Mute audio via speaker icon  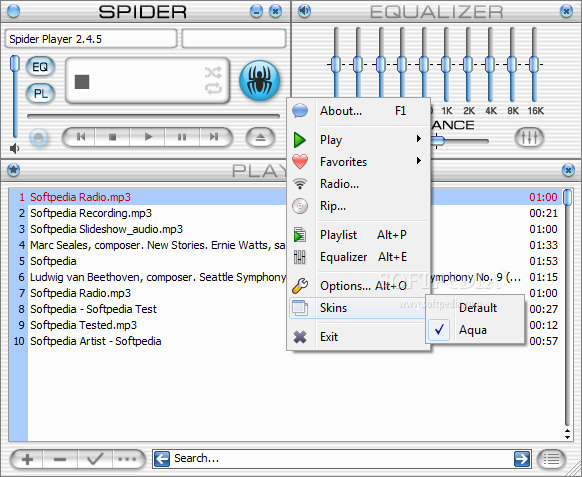14,148
